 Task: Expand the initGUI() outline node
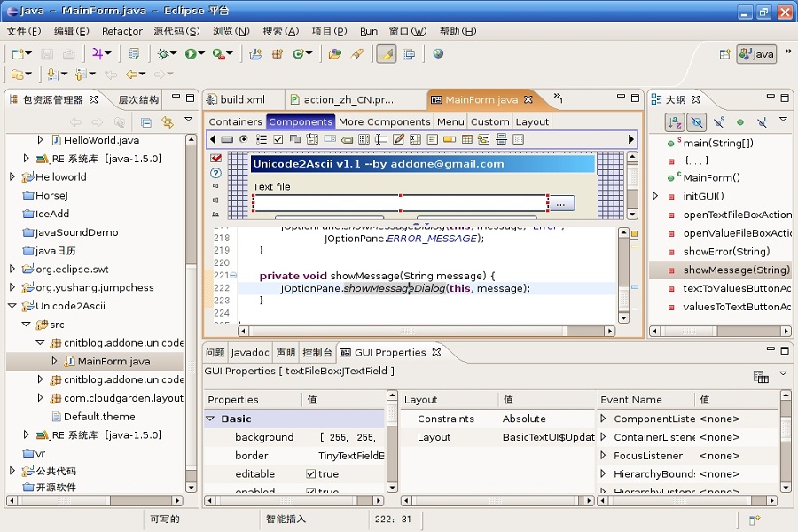click(655, 196)
